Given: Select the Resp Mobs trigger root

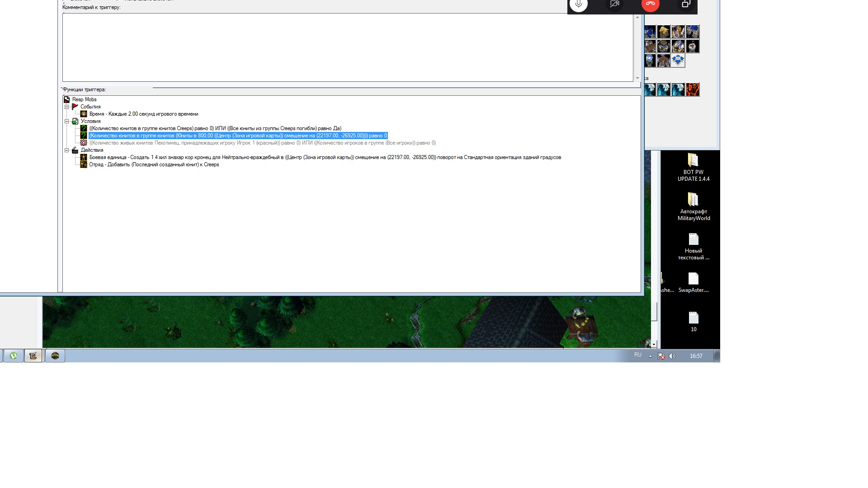Looking at the screenshot, I should [84, 100].
